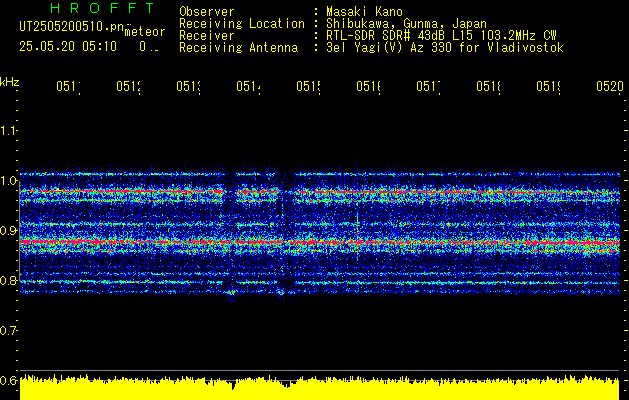Click the 0.9 frequency axis label
This screenshot has height=400, width=629.
tap(8, 230)
